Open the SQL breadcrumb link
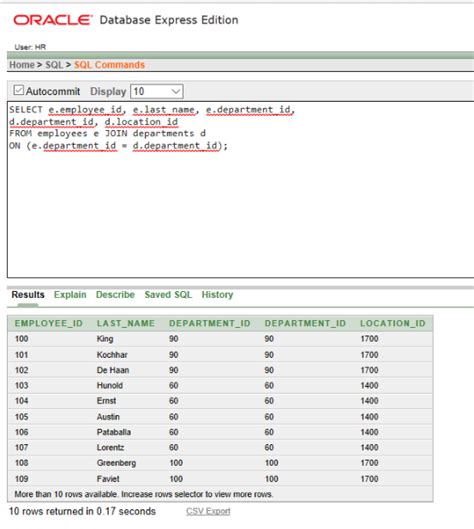This screenshot has height=529, width=474. pyautogui.click(x=54, y=65)
